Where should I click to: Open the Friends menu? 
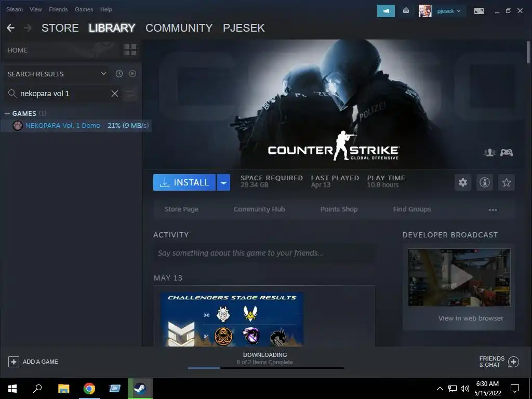pyautogui.click(x=58, y=9)
